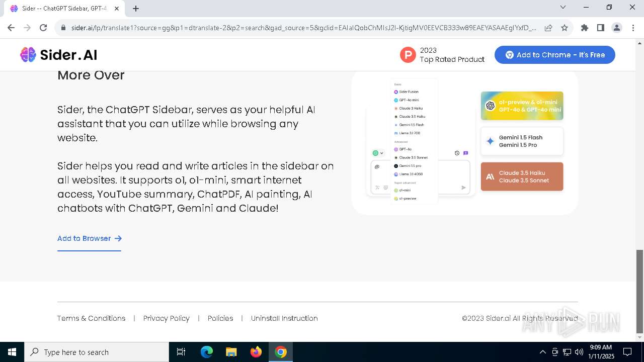Open Policies footer link
The width and height of the screenshot is (644, 362).
point(220,318)
